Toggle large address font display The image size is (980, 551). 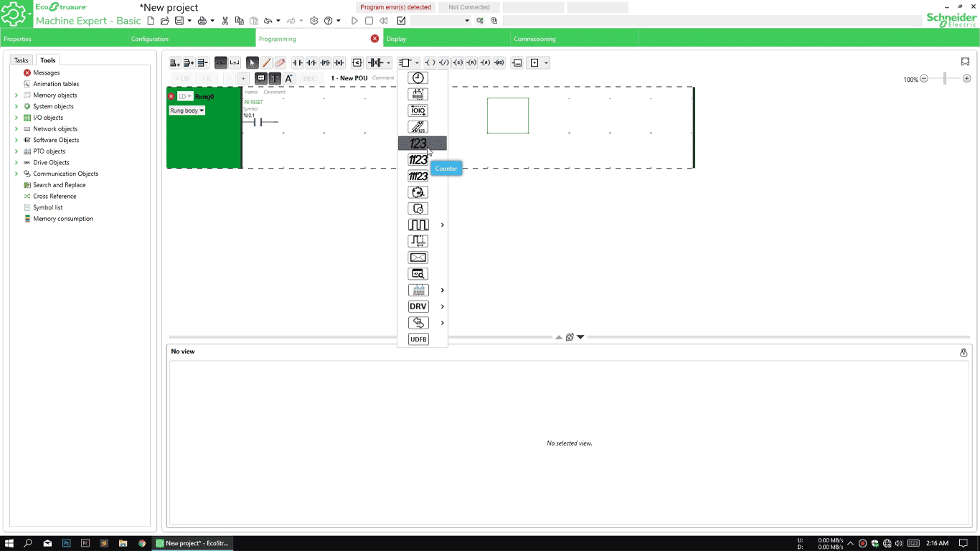point(288,78)
